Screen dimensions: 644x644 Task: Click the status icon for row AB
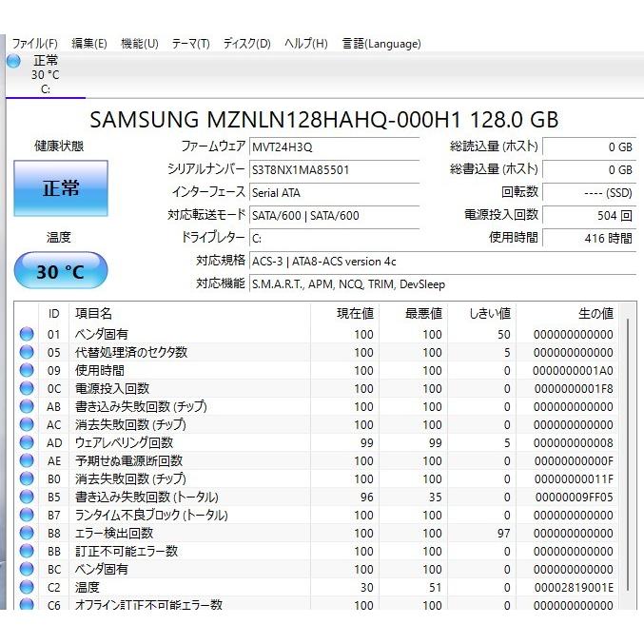pos(27,406)
